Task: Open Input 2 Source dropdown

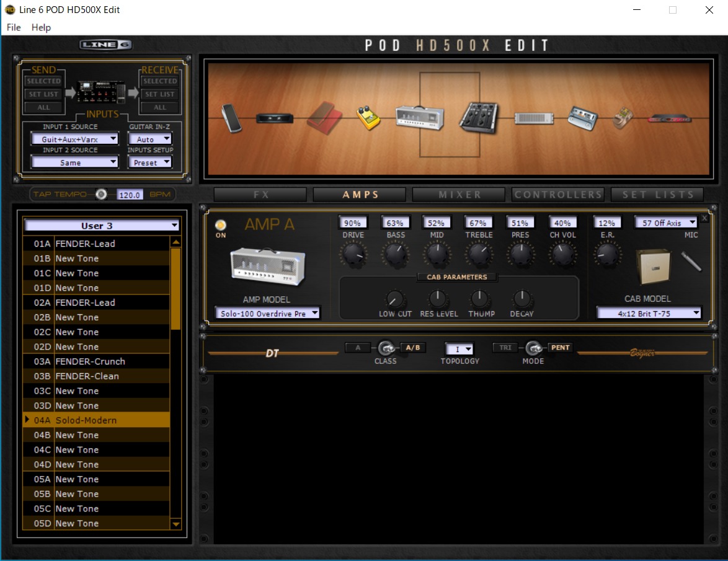Action: tap(74, 162)
